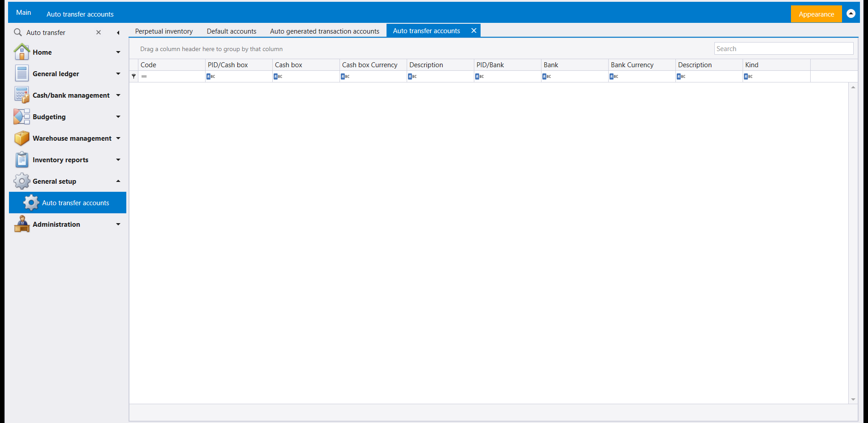The image size is (868, 423).
Task: Click Cash box Currency filter condition icon
Action: (345, 77)
